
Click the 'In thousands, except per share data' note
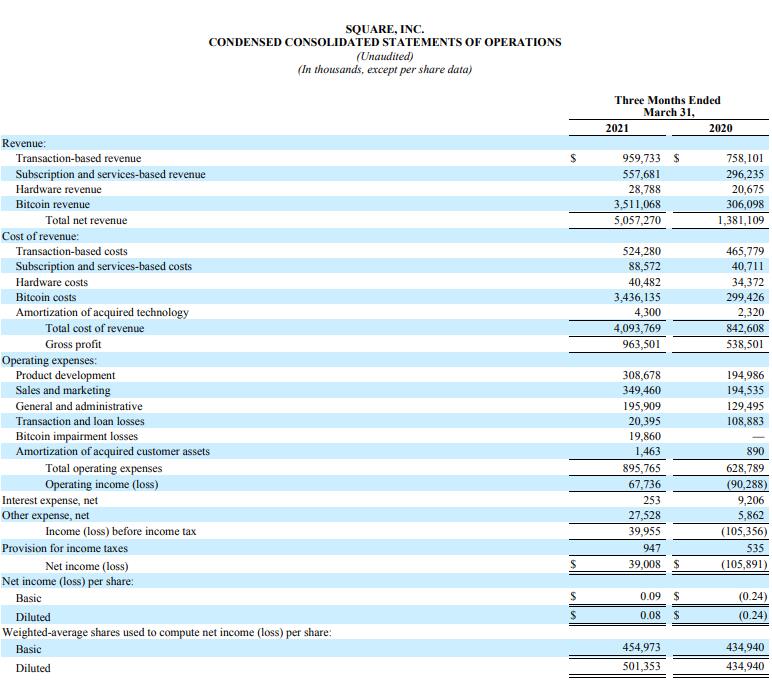385,69
